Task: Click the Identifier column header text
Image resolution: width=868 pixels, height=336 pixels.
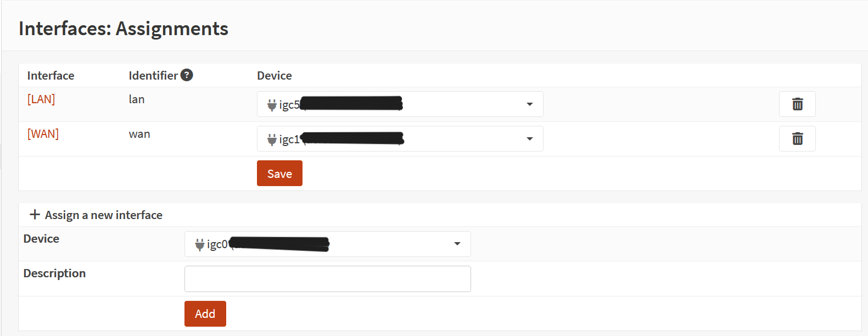Action: pyautogui.click(x=153, y=76)
